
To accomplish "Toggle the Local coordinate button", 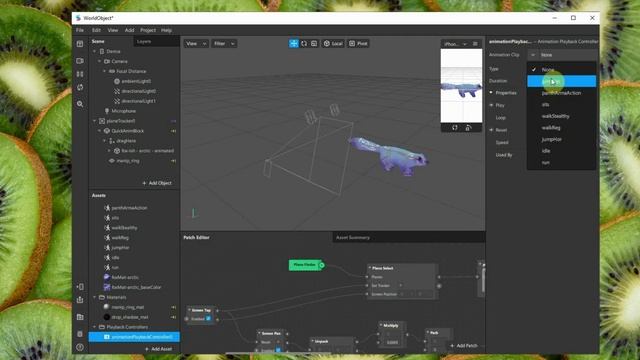I will pyautogui.click(x=333, y=43).
